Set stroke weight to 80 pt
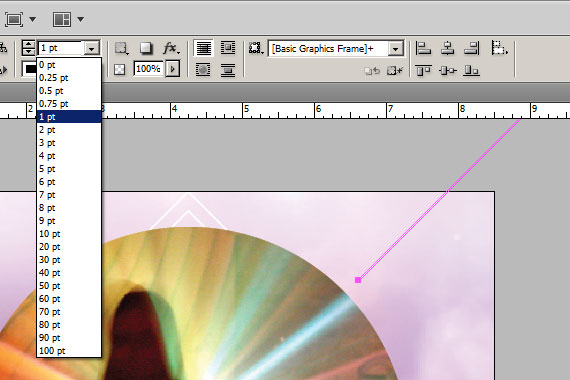This screenshot has height=380, width=570. click(x=69, y=325)
